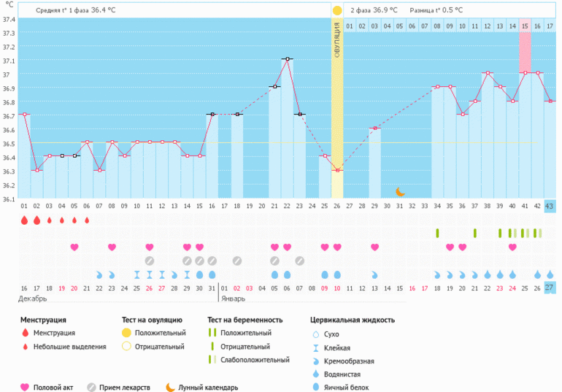Click the vertical yellow ovulation column
Viewport: 562px width, 392px height.
pyautogui.click(x=337, y=109)
